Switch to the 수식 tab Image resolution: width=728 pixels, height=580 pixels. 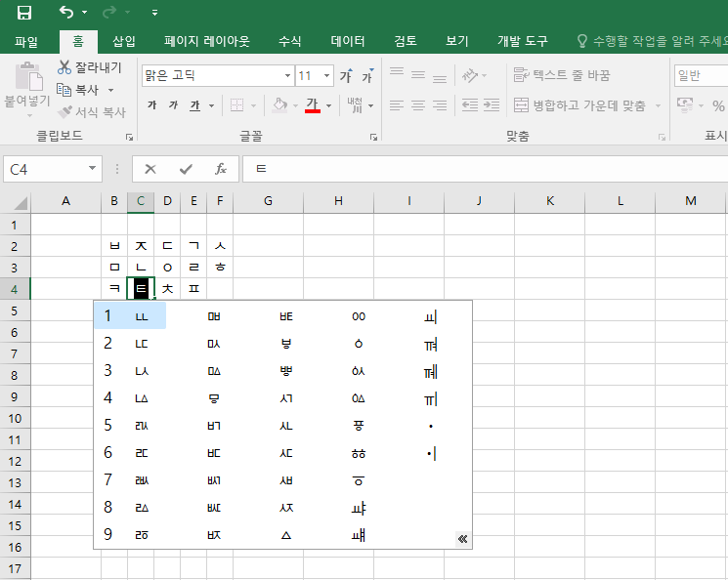(x=289, y=42)
